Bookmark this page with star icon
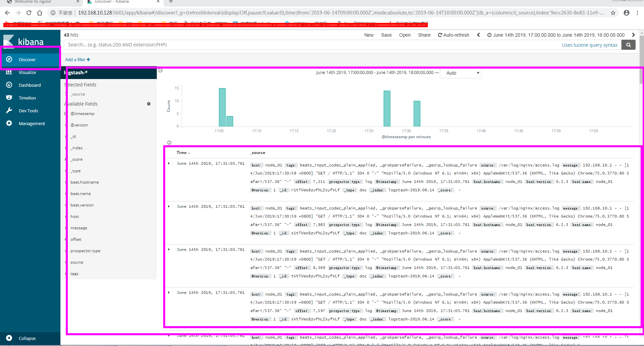The height and width of the screenshot is (346, 644). (x=613, y=13)
